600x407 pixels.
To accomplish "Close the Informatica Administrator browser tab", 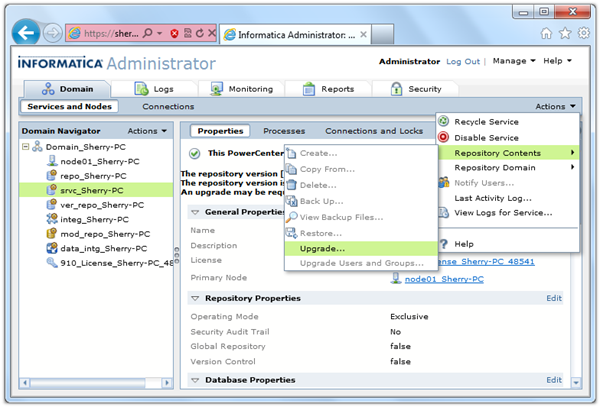I will tap(364, 34).
